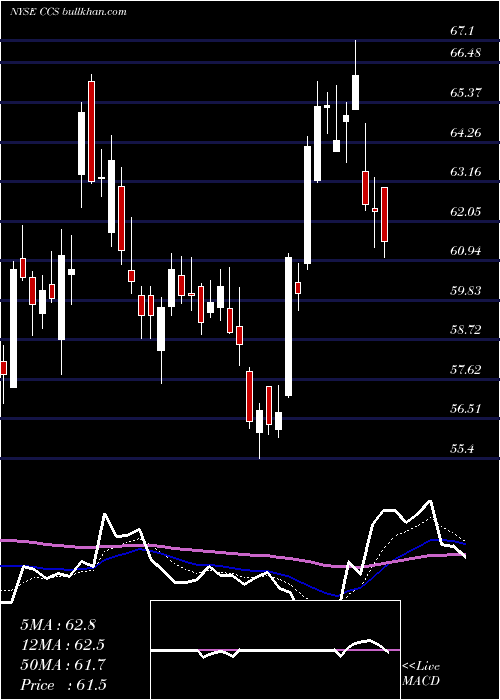
Task: Click the 50MA : 61.7 value
Action: coord(63,665)
